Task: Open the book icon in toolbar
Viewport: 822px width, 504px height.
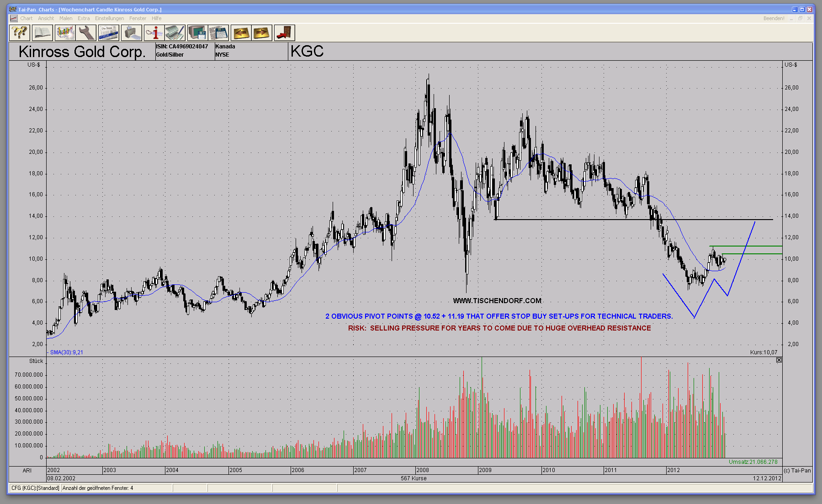Action: (42, 33)
